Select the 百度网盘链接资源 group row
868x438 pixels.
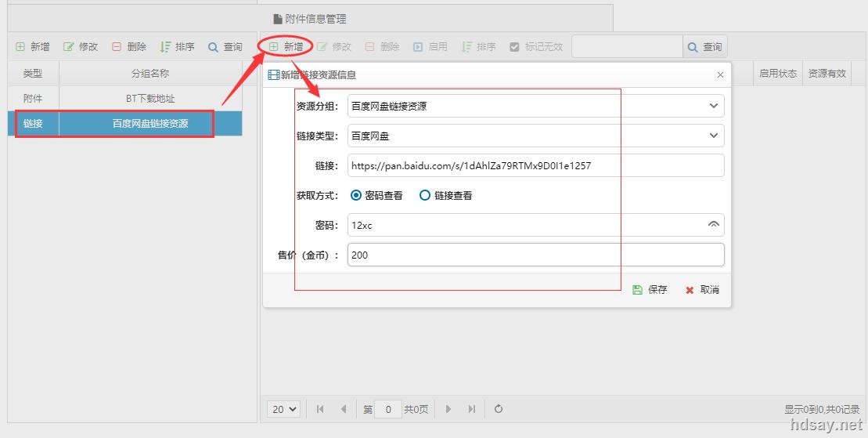pos(149,123)
